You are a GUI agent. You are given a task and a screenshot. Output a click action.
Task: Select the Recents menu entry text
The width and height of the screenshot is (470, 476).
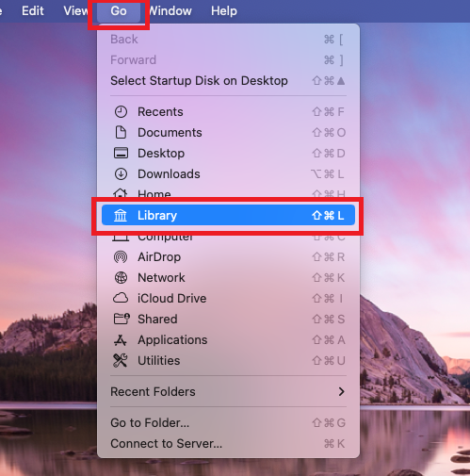coord(160,112)
